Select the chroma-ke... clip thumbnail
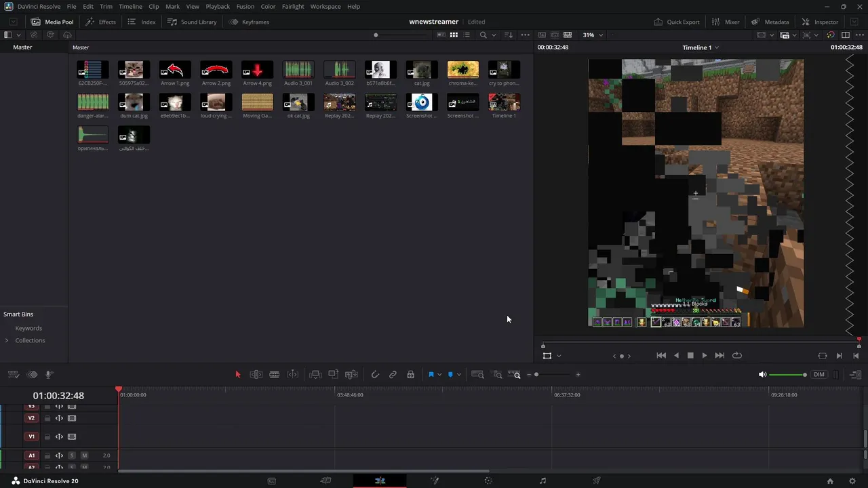The width and height of the screenshot is (868, 488). coord(463,69)
